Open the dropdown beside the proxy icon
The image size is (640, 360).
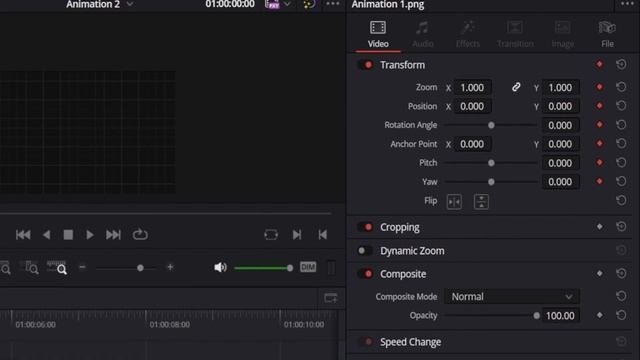(x=287, y=4)
